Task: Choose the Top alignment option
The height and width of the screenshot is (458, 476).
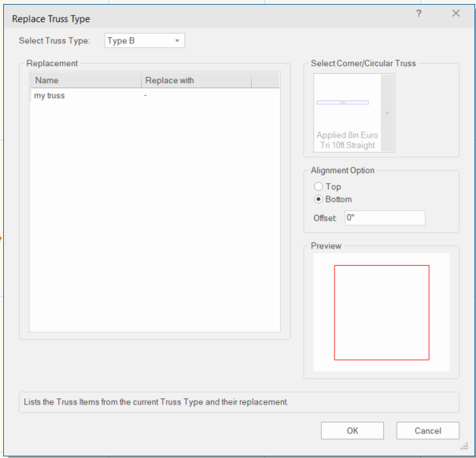Action: pos(319,187)
